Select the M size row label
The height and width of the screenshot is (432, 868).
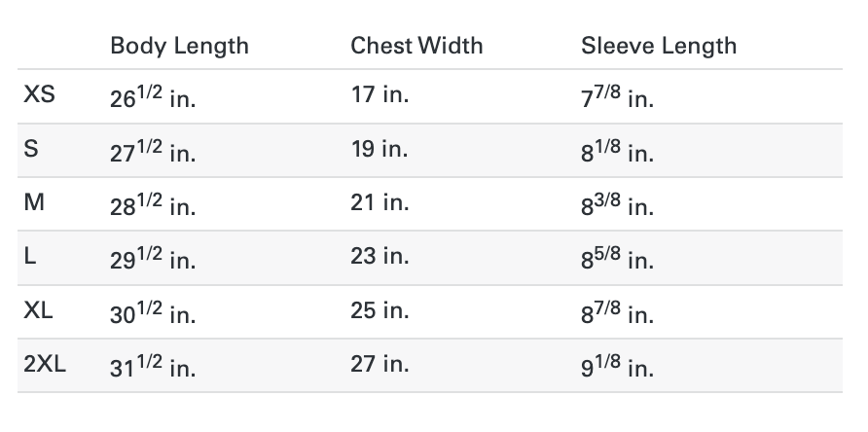click(x=34, y=202)
